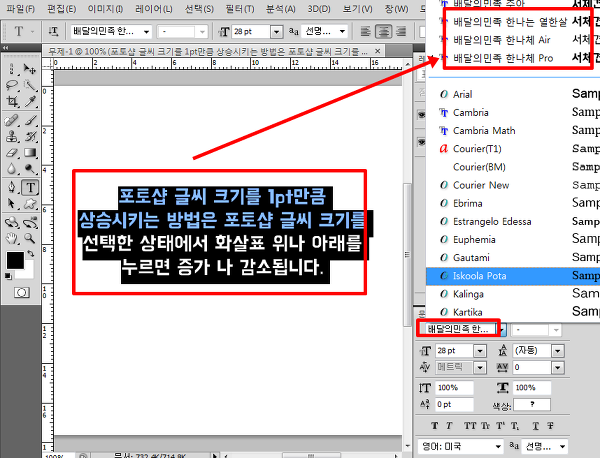The width and height of the screenshot is (600, 458).
Task: Select the Hand tool
Action: click(12, 238)
